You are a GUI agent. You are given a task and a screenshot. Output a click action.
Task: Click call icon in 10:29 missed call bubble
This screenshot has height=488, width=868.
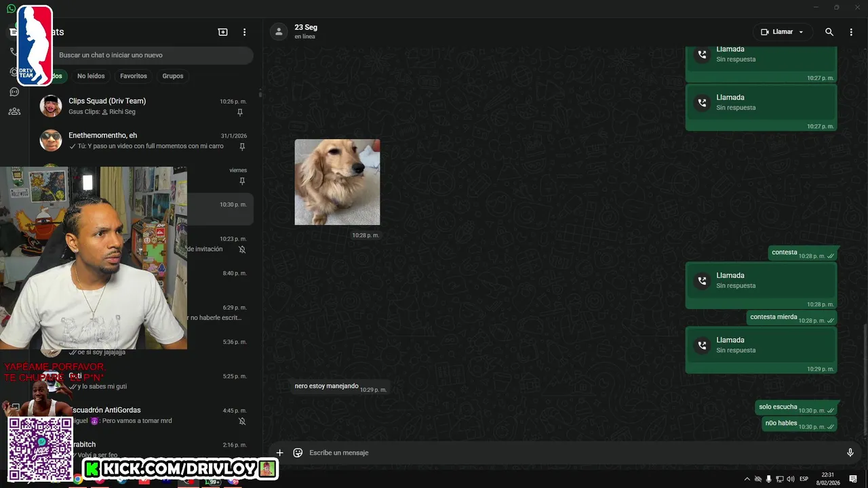point(702,345)
